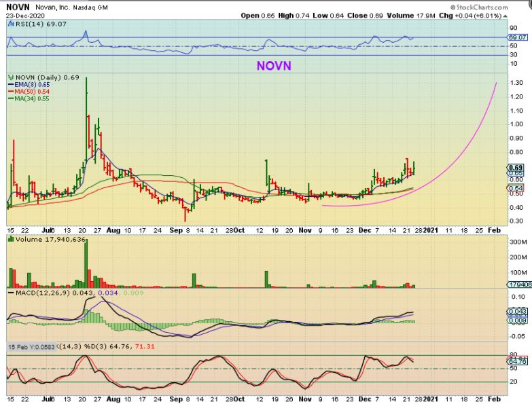Screen dimensions: 532x404
Task: Click Feb label on the bottom stochastic date axis
Action: click(x=494, y=399)
